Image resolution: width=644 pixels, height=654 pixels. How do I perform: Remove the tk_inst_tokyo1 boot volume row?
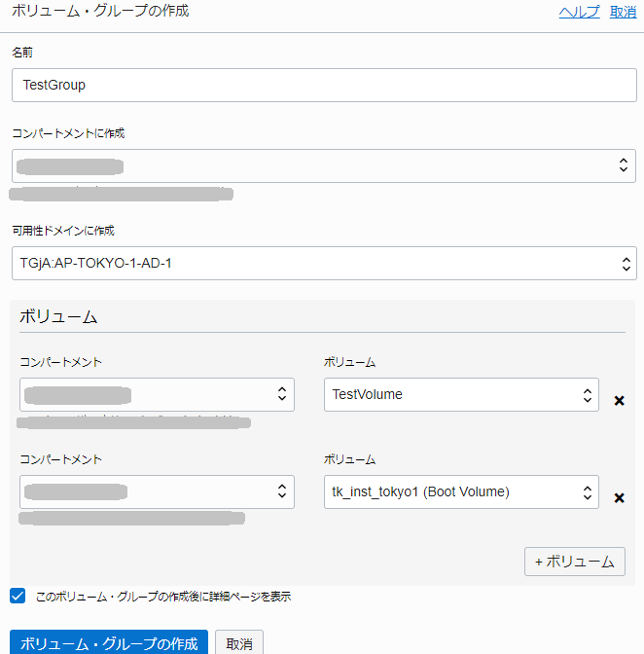pyautogui.click(x=619, y=498)
